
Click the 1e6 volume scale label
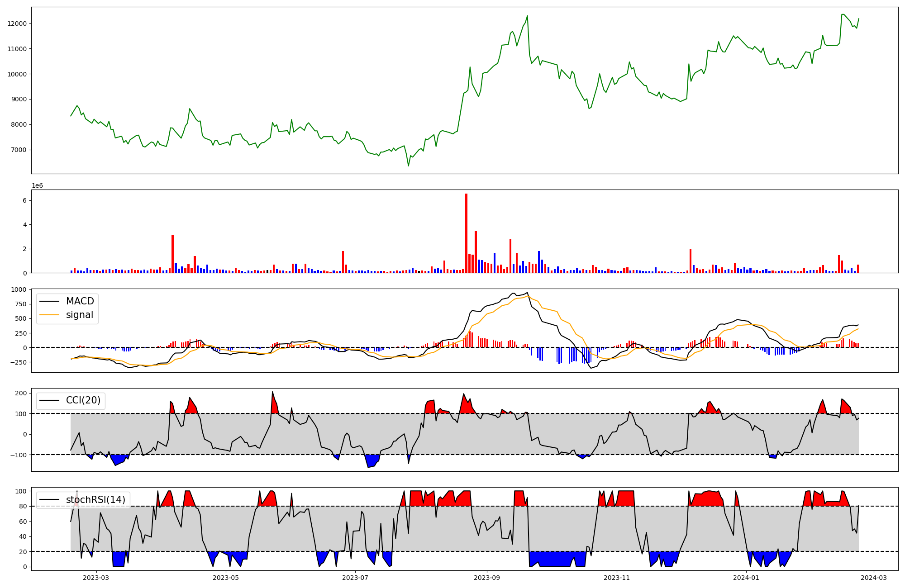point(37,185)
